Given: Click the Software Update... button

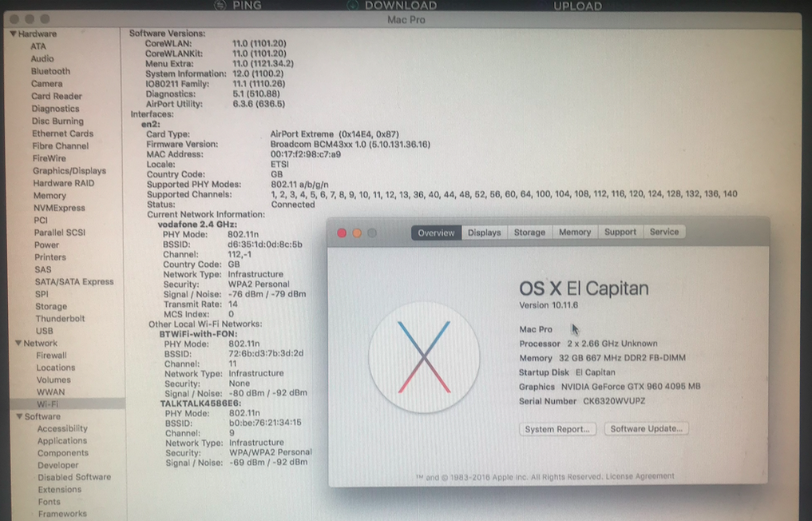Looking at the screenshot, I should click(x=646, y=429).
